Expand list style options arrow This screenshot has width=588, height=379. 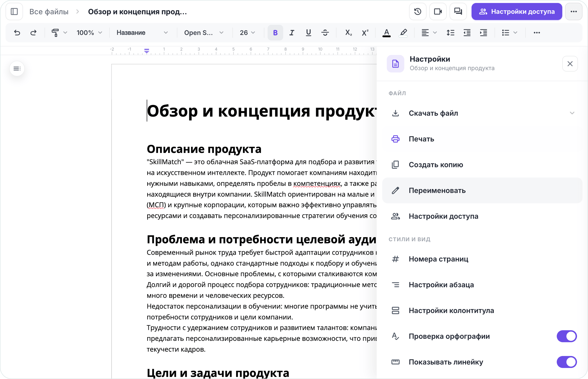pos(515,32)
